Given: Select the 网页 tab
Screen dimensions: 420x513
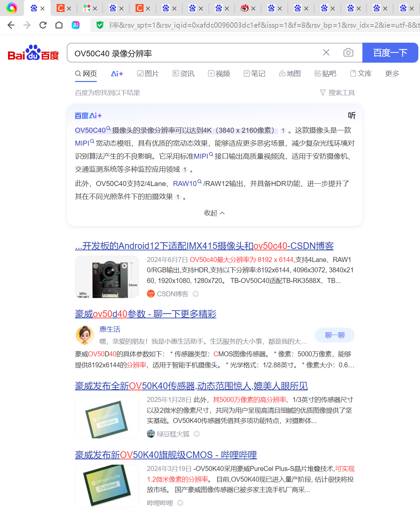Looking at the screenshot, I should pos(86,73).
